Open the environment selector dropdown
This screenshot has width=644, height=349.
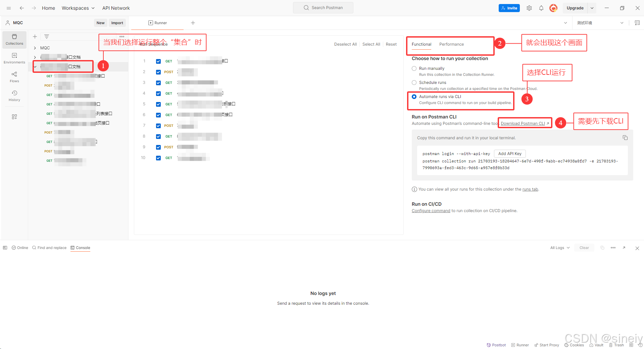click(x=600, y=23)
